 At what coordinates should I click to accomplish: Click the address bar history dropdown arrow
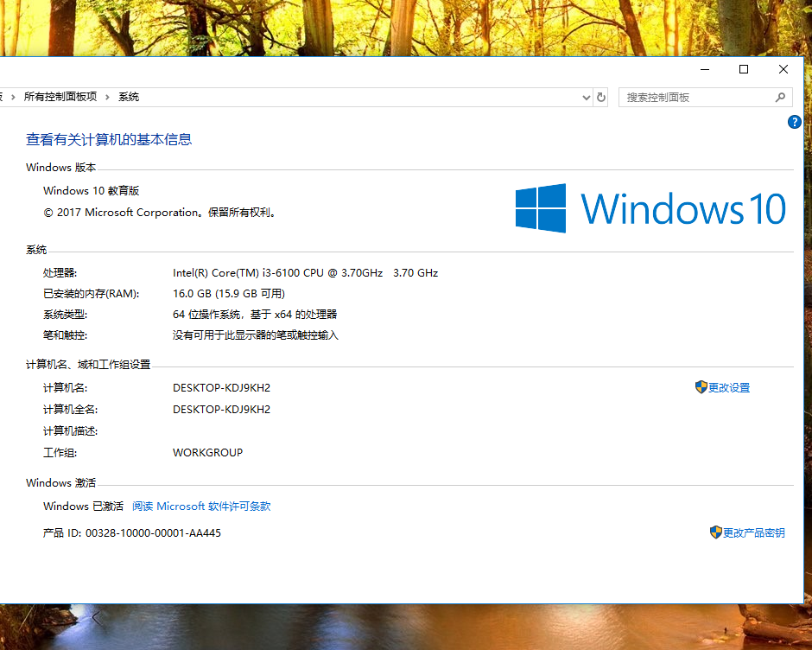586,97
